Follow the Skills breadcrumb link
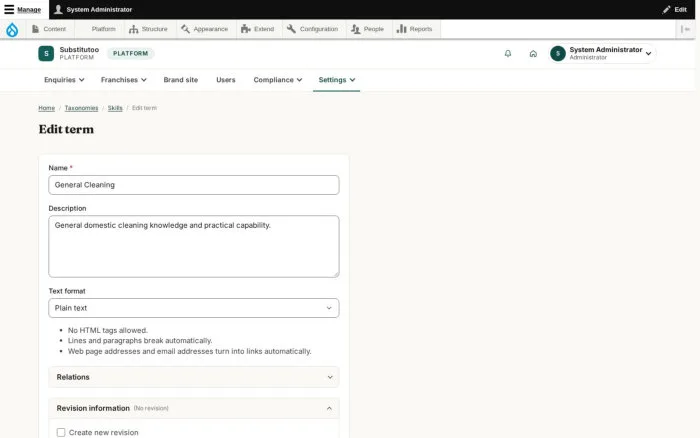This screenshot has height=438, width=700. (x=115, y=108)
